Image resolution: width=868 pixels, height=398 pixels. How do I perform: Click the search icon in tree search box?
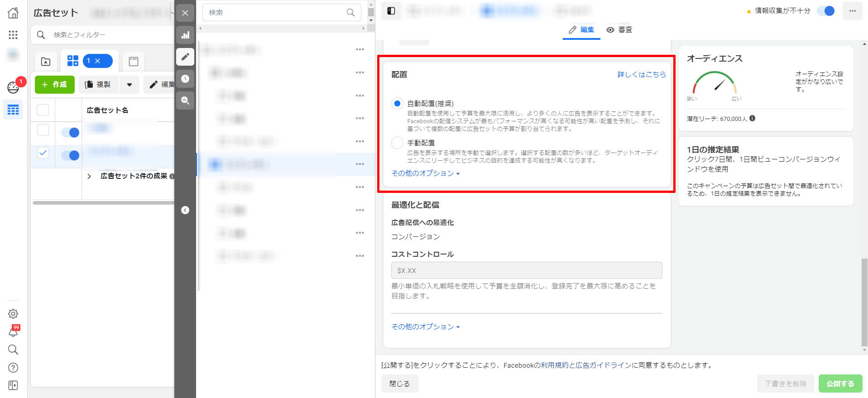click(x=350, y=13)
